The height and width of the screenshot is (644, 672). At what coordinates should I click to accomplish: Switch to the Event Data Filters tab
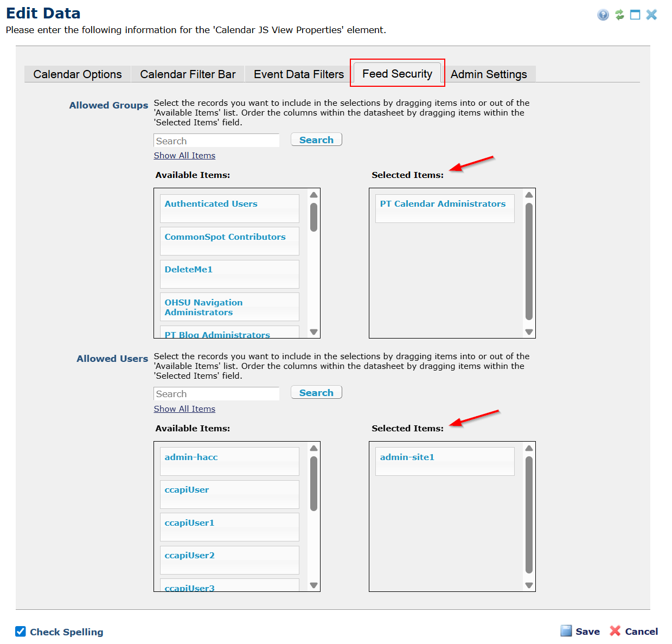click(x=298, y=74)
